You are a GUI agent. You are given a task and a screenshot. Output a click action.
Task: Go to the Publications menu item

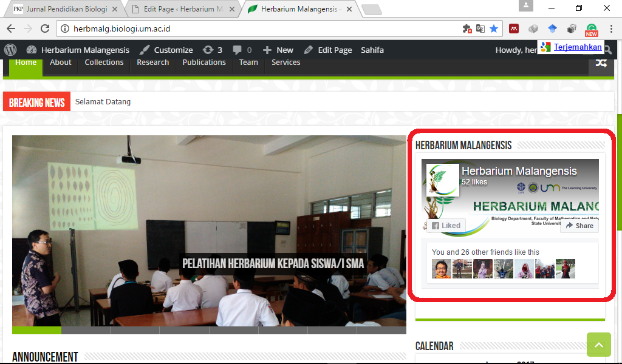coord(204,62)
